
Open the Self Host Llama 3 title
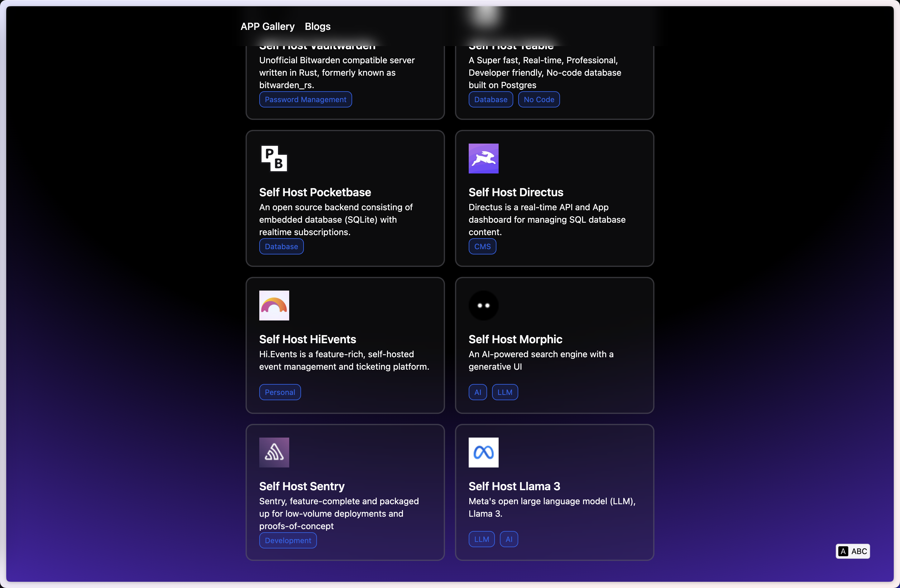(514, 486)
